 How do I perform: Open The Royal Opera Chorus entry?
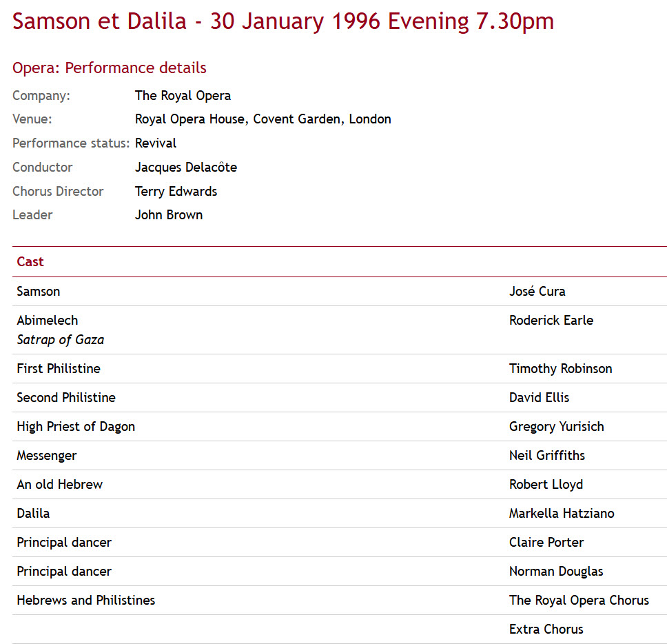coord(579,600)
